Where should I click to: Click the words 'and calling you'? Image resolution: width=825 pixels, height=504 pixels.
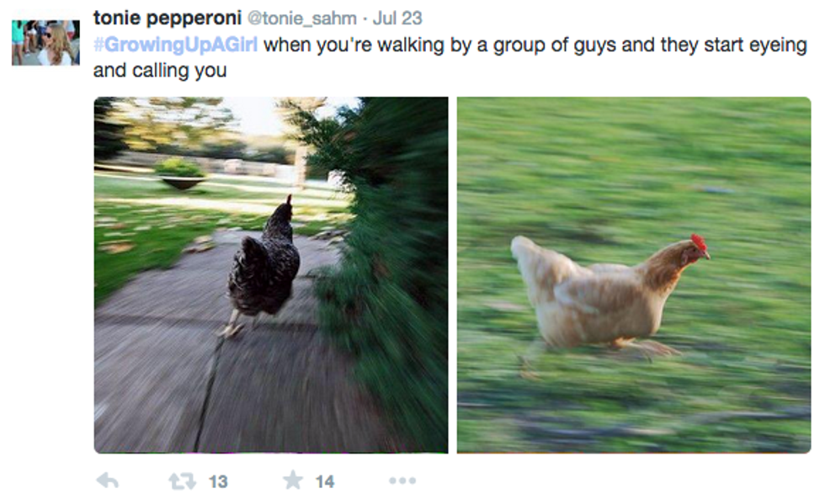point(160,71)
